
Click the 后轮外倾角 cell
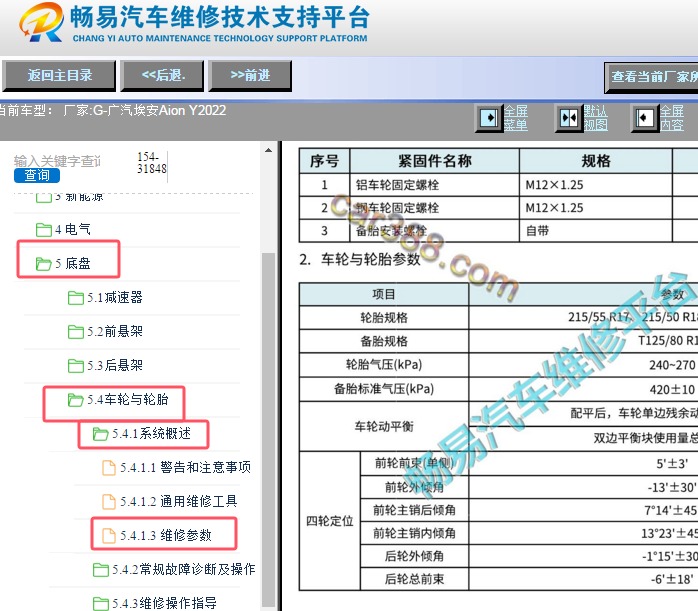pos(414,556)
